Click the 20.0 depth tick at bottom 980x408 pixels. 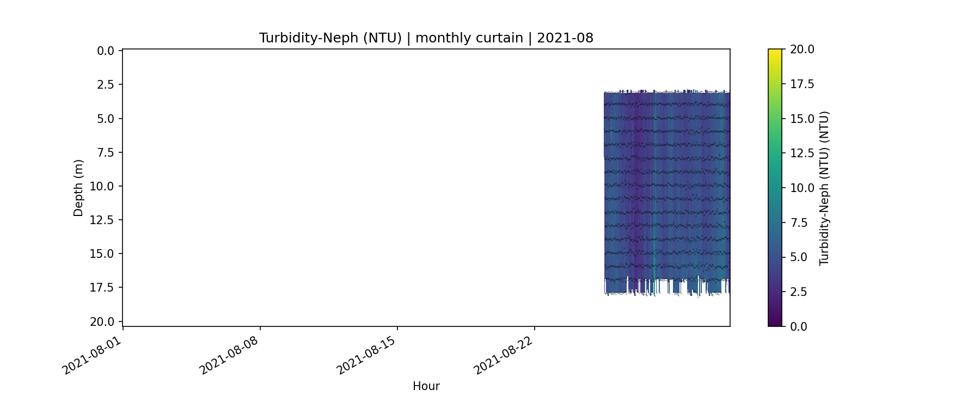(102, 322)
